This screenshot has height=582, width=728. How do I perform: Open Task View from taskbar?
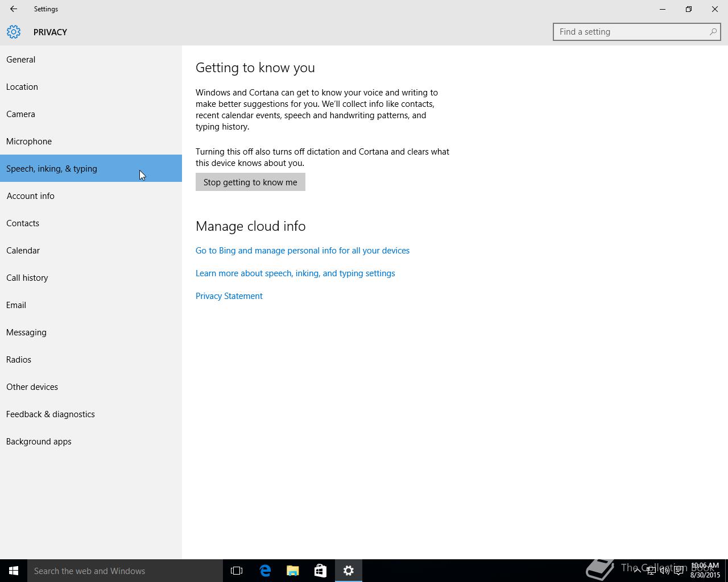[237, 571]
